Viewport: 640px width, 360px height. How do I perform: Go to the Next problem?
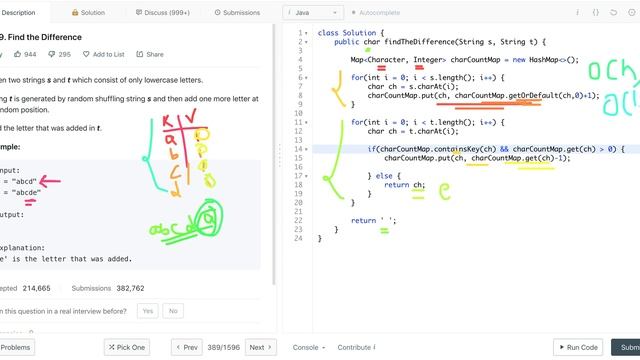(260, 347)
